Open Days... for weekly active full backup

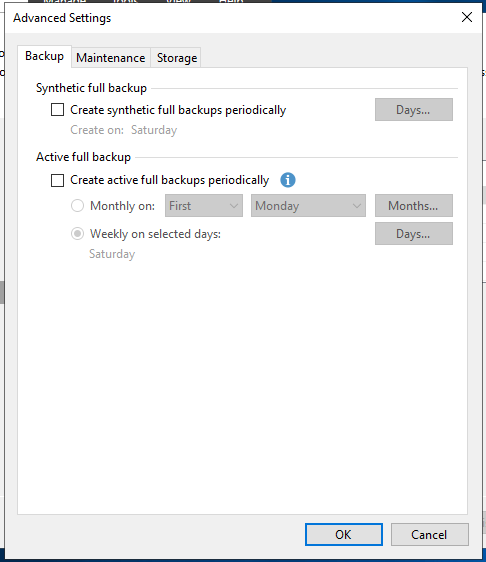(x=414, y=234)
